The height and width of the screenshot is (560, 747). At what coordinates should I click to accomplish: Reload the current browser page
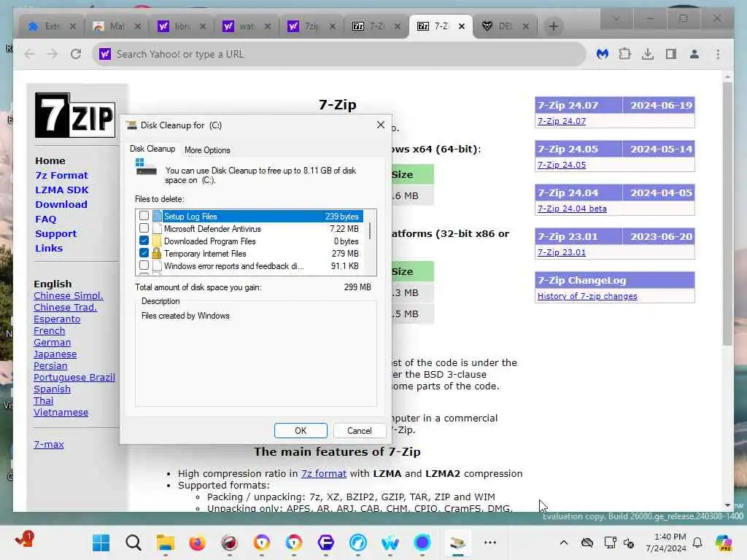pyautogui.click(x=76, y=54)
